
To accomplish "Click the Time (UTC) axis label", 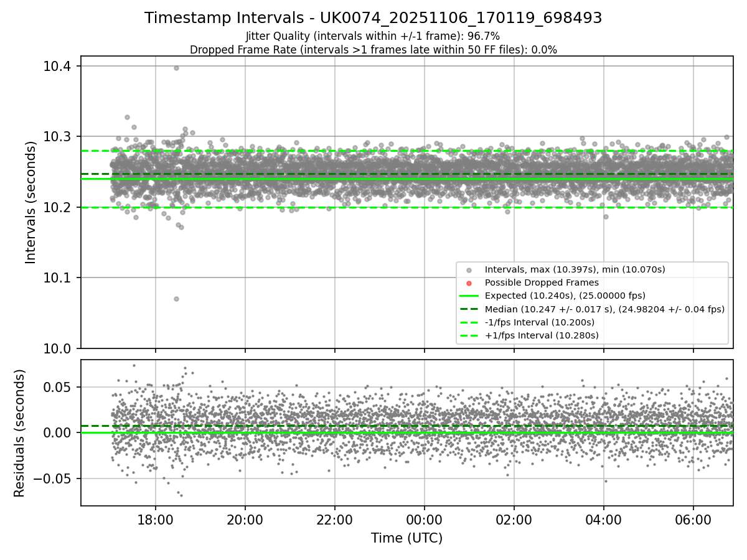I will click(406, 538).
